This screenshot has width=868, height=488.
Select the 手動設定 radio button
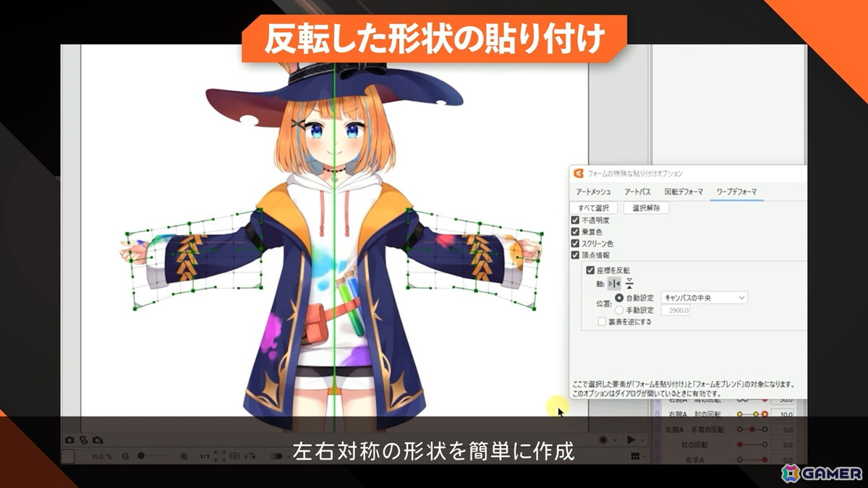(x=618, y=310)
